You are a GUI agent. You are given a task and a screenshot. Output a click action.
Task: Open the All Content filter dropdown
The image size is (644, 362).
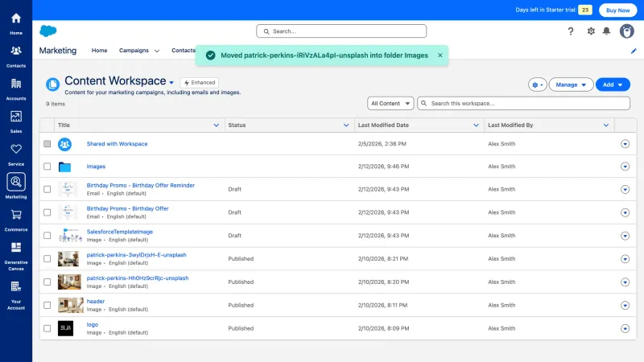click(x=390, y=104)
